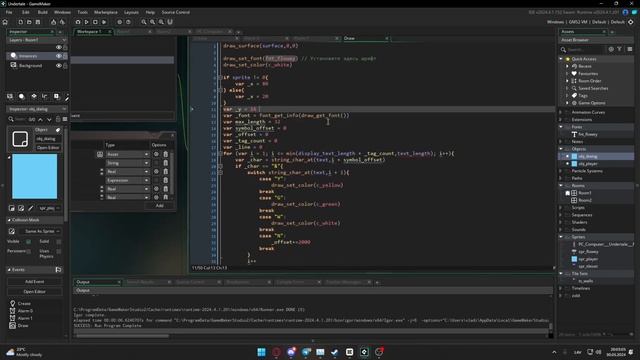Click the zoom in magnifier icon
Viewport: 640px width, 360px height.
coord(144,22)
